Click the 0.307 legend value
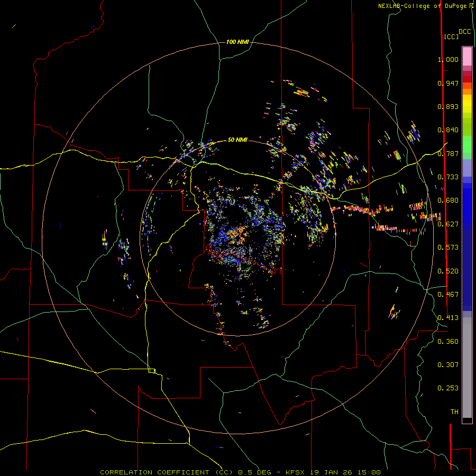The height and width of the screenshot is (476, 476). 448,365
